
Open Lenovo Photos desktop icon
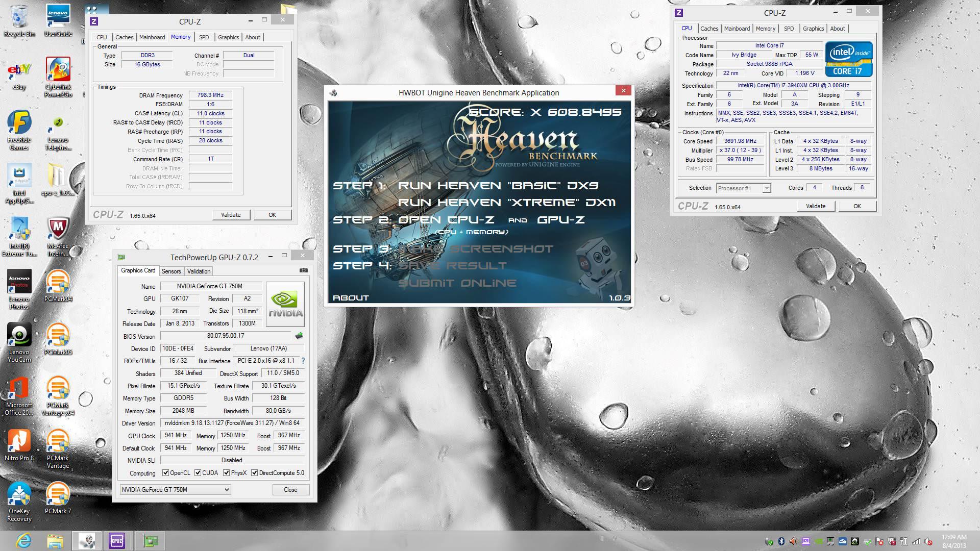pyautogui.click(x=19, y=289)
